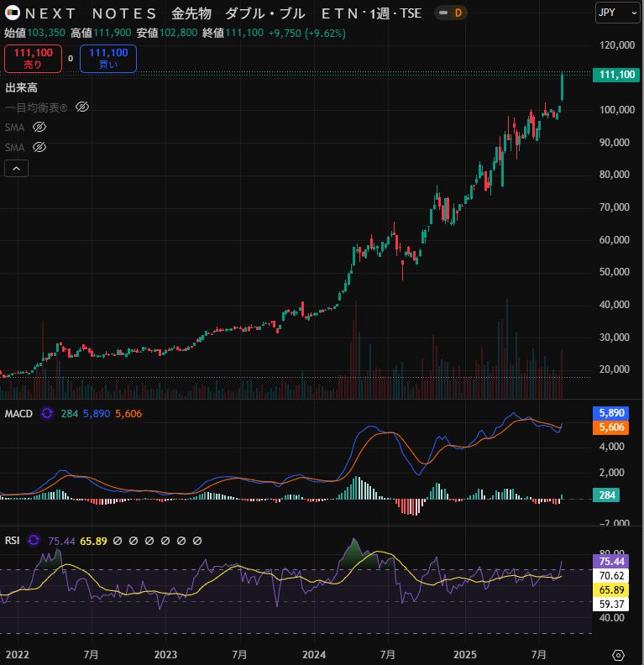Click the closing price 終値 111,100

(233, 33)
